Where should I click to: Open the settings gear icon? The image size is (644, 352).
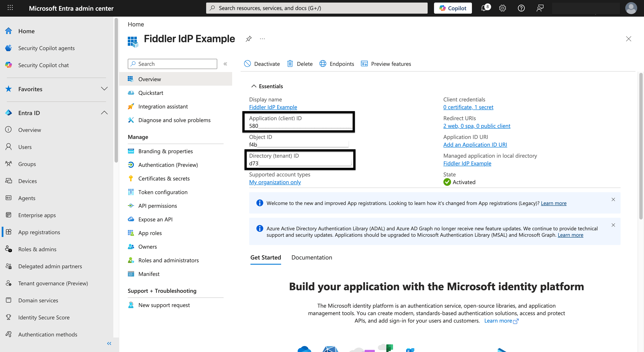coord(502,8)
